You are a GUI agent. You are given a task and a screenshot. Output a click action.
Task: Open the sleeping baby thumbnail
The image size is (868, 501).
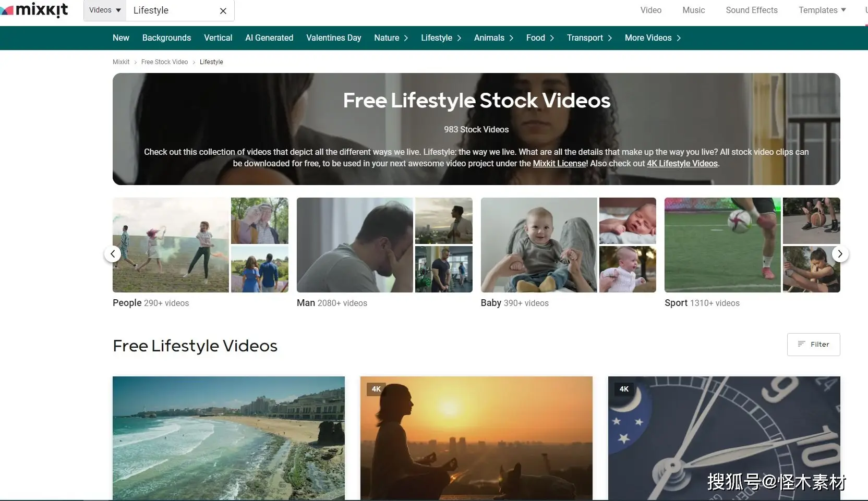[x=628, y=221]
